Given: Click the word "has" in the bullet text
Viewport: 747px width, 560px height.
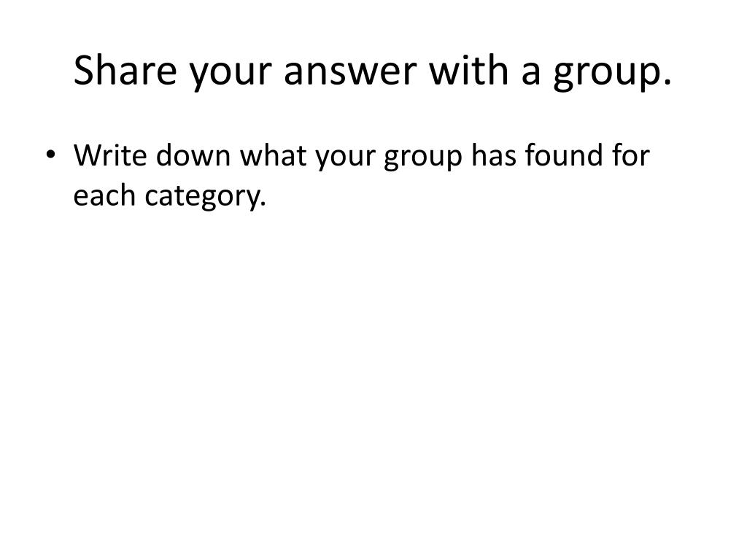Looking at the screenshot, I should [x=494, y=155].
